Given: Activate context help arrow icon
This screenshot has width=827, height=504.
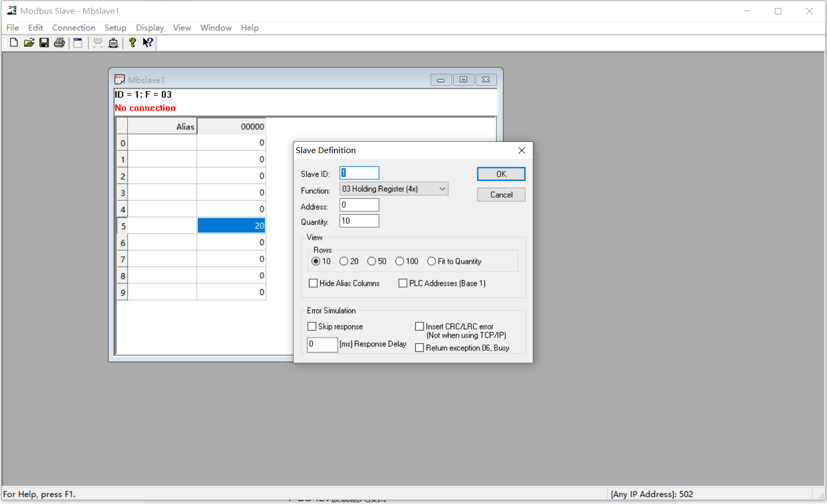Looking at the screenshot, I should [x=147, y=43].
